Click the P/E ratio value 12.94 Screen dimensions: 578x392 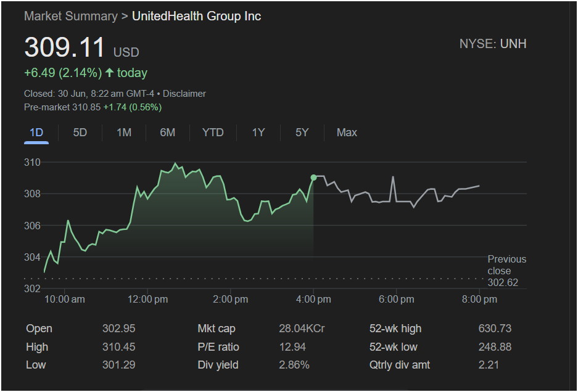click(x=292, y=347)
